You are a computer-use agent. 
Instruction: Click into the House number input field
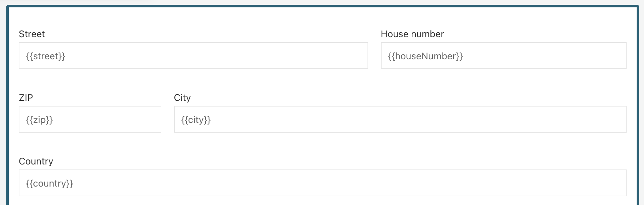(503, 56)
